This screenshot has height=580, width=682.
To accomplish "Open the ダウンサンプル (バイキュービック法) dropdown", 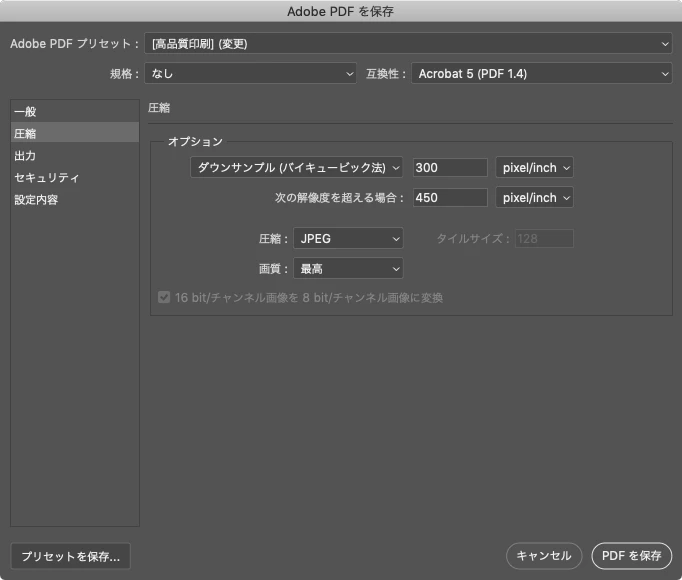I will click(296, 168).
